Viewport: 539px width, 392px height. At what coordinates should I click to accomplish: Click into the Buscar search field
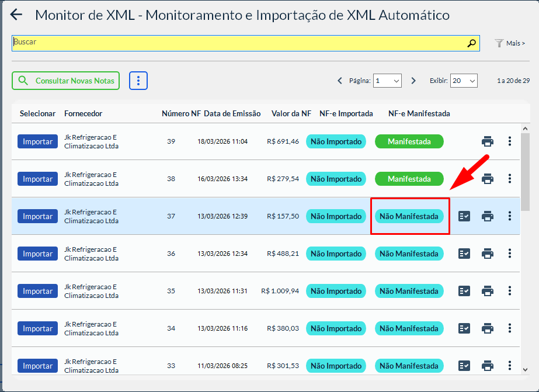(234, 43)
